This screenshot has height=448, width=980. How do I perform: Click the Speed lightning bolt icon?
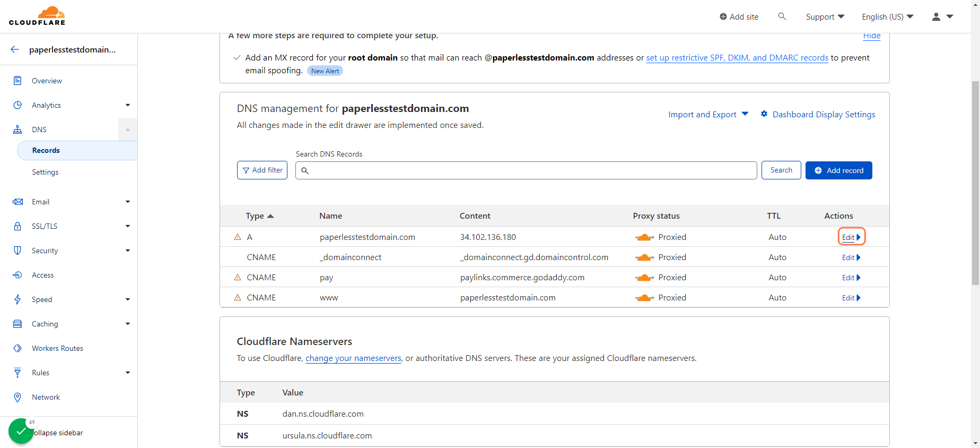pyautogui.click(x=17, y=299)
